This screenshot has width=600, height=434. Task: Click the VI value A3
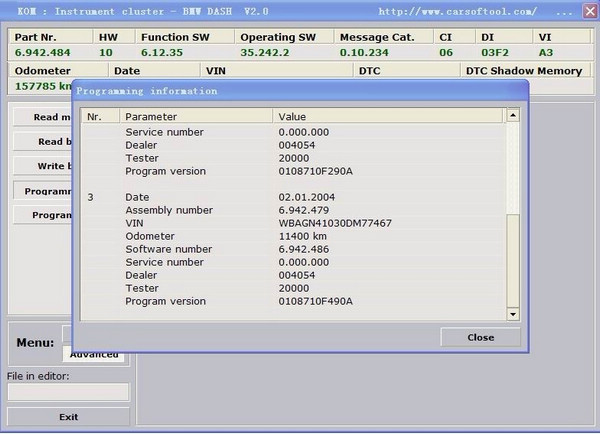pyautogui.click(x=546, y=52)
